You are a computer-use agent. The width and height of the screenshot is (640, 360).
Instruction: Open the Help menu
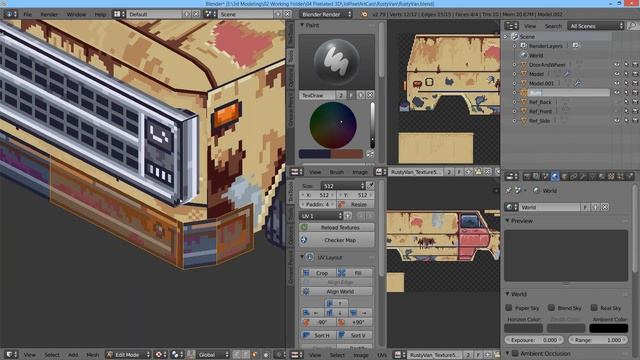[x=100, y=14]
